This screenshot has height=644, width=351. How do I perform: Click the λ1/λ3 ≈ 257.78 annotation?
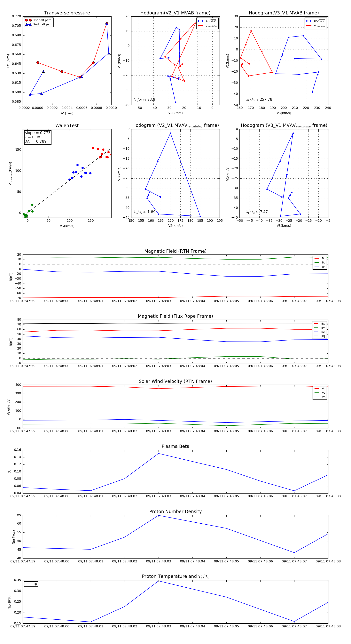259,100
